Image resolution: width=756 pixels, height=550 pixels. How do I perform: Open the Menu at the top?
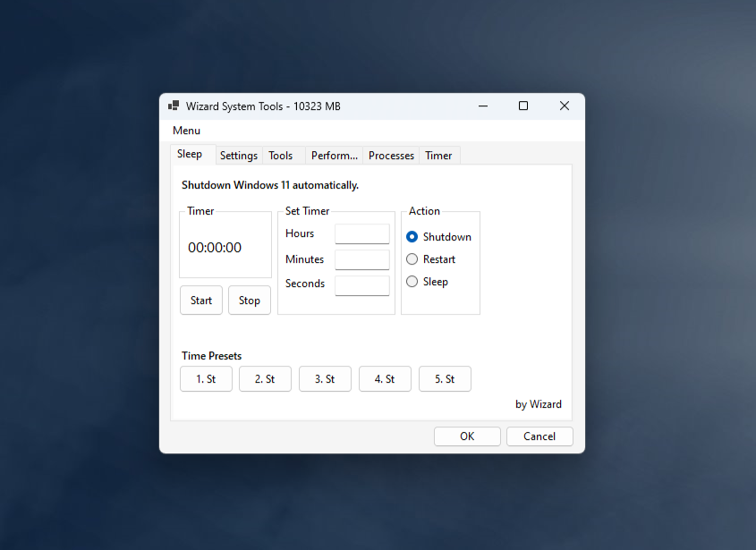tap(185, 130)
